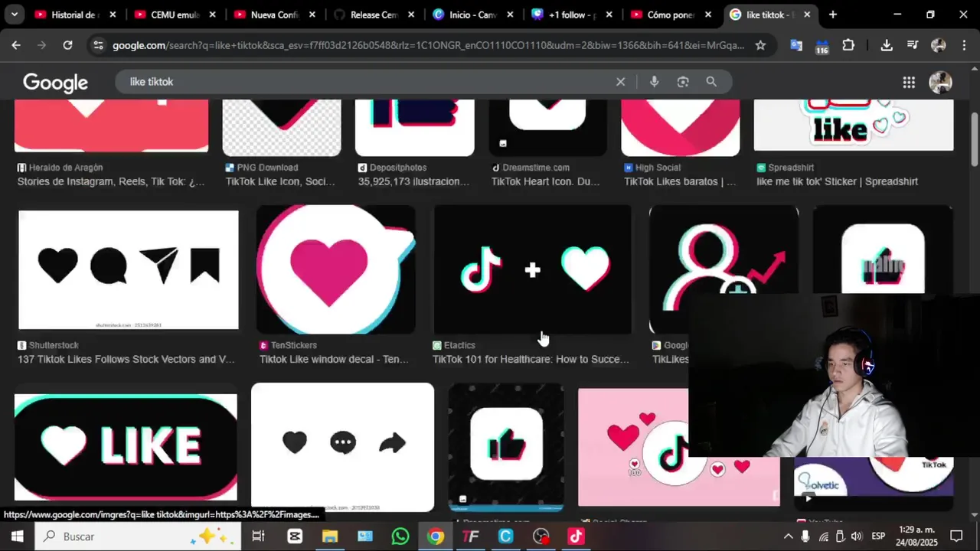
Task: Open the volume control in system tray
Action: (x=856, y=536)
